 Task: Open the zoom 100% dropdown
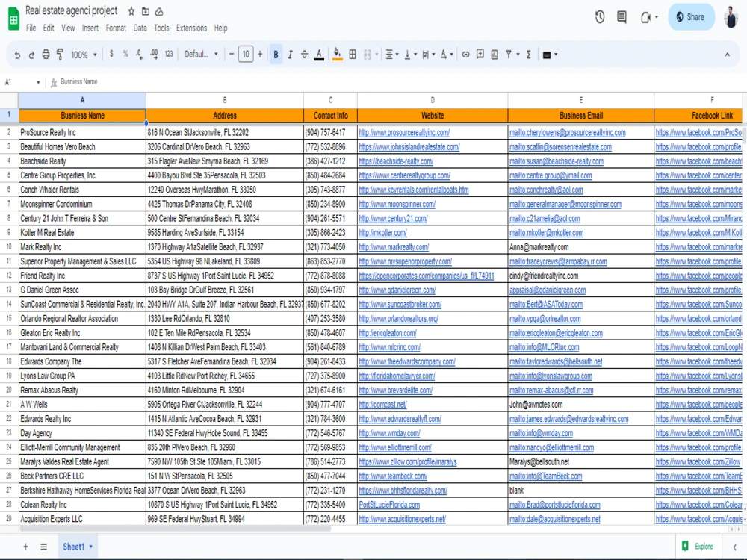pos(84,55)
